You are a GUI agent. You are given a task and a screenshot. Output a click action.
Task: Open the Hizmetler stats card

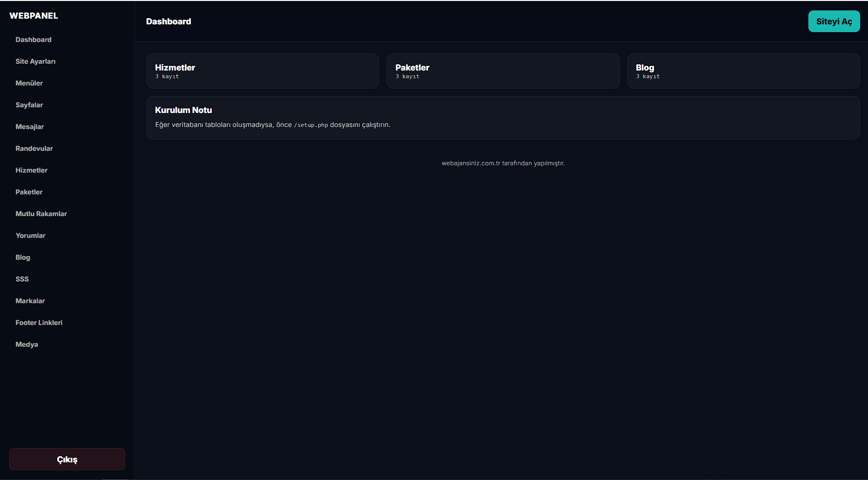[263, 71]
